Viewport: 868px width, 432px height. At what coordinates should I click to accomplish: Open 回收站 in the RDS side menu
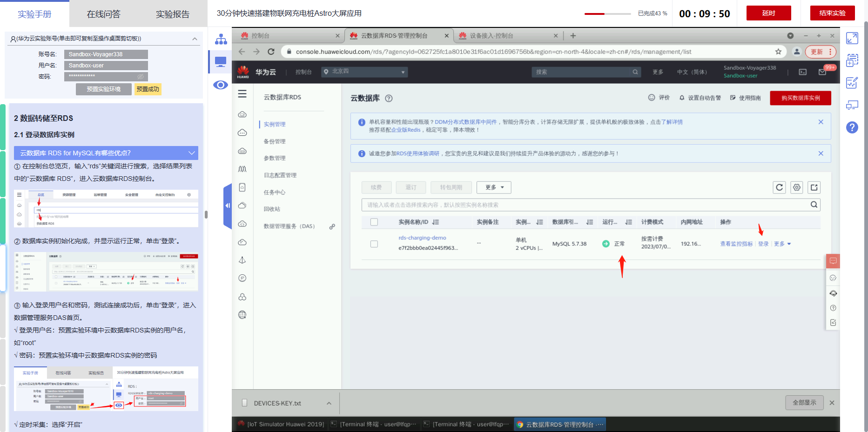click(x=272, y=209)
